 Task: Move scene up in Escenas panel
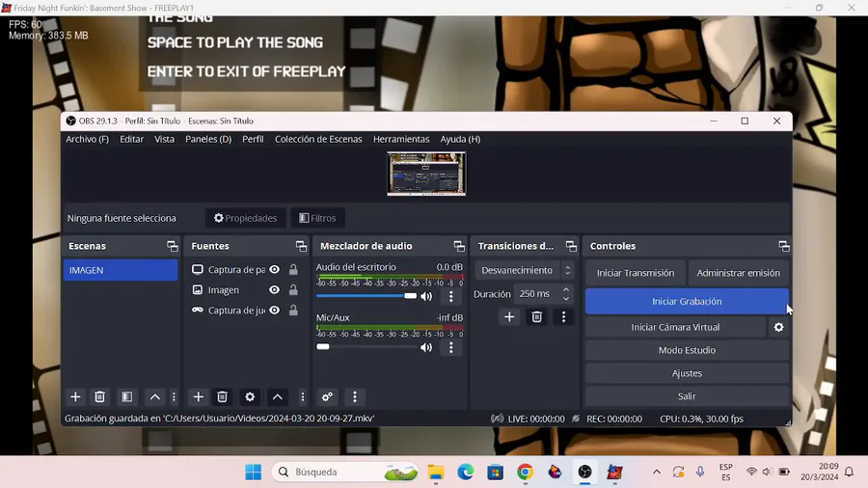155,396
